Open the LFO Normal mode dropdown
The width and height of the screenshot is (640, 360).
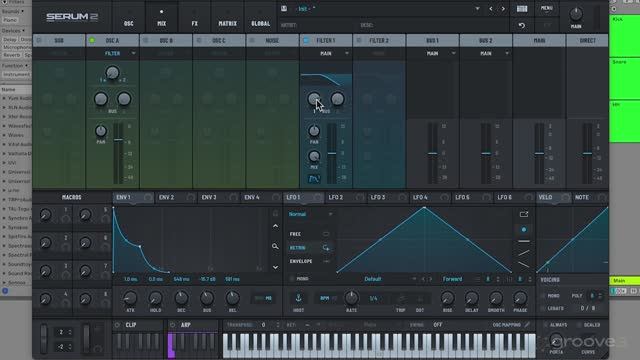(x=310, y=214)
